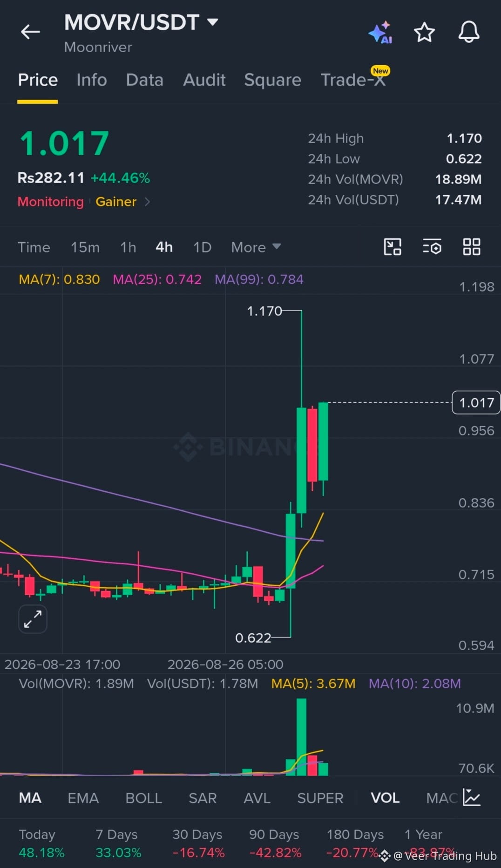
Task: Switch to the Info tab
Action: (92, 80)
